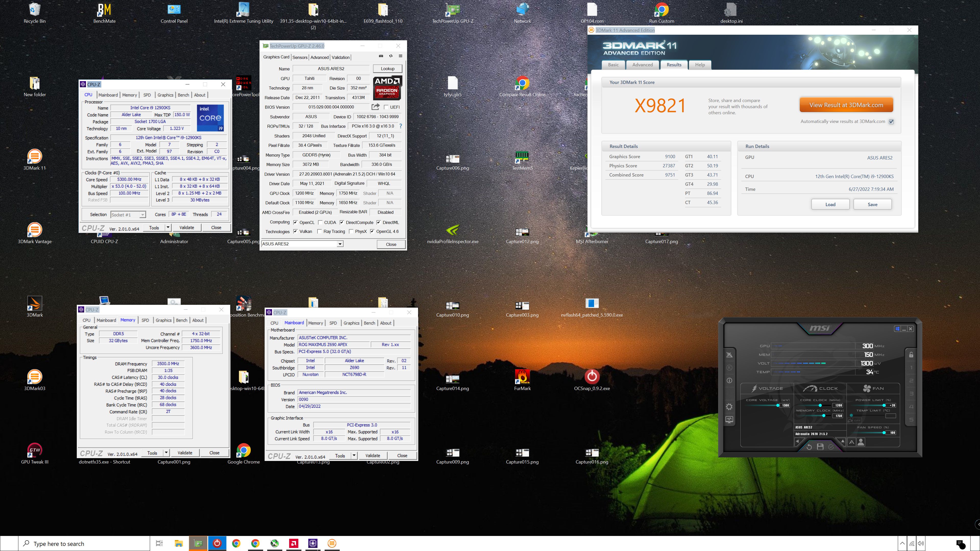Image resolution: width=980 pixels, height=551 pixels.
Task: Open the GPU-Z hamburger menu
Action: coord(400,56)
